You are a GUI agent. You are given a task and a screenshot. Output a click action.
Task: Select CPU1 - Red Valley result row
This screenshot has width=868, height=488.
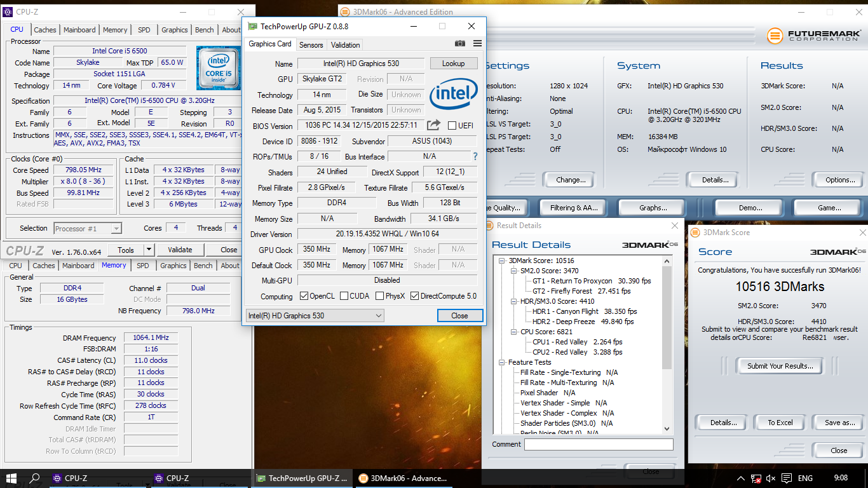coord(577,342)
